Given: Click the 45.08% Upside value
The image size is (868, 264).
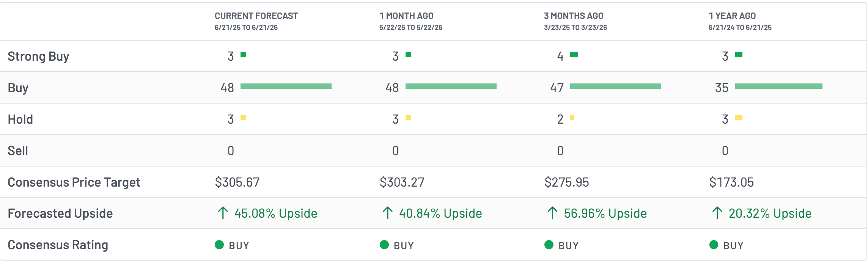Looking at the screenshot, I should (x=276, y=214).
